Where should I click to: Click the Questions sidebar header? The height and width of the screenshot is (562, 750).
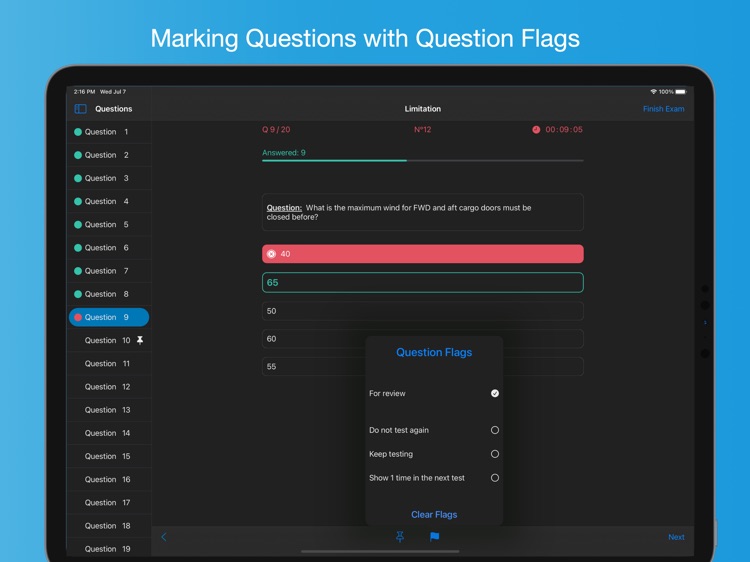click(113, 109)
